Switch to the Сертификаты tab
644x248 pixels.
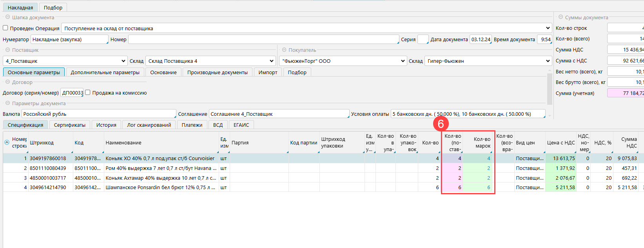[69, 125]
